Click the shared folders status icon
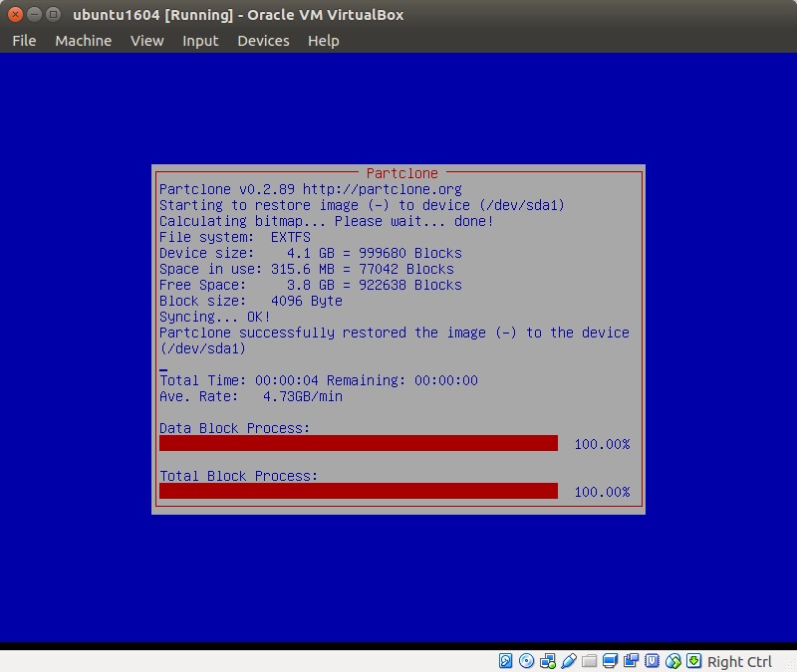Viewport: 797px width, 672px height. click(589, 661)
